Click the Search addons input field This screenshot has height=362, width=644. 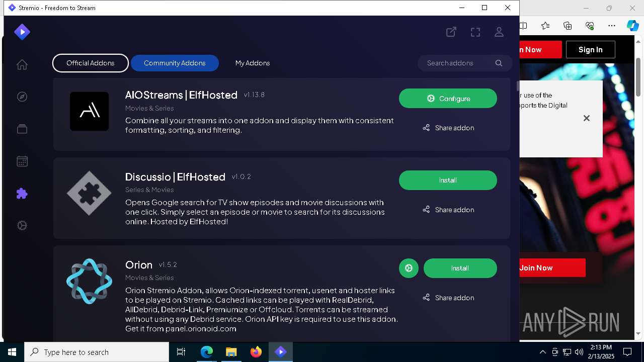tap(465, 63)
